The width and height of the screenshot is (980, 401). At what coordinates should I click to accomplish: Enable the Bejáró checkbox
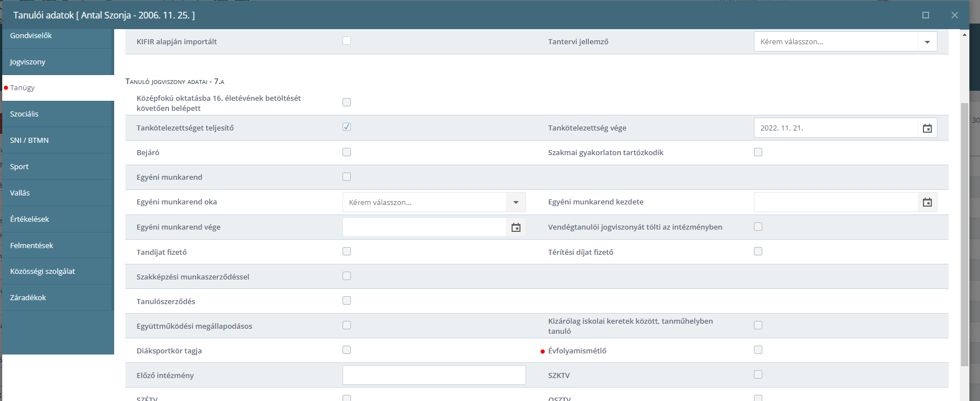point(346,152)
